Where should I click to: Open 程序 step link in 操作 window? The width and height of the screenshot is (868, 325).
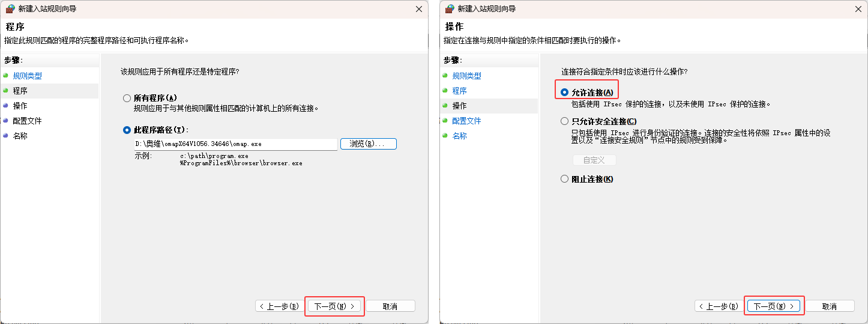pos(460,91)
